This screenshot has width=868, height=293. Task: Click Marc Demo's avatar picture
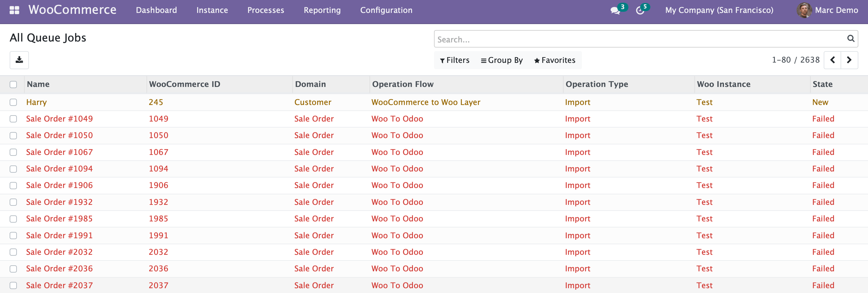pyautogui.click(x=804, y=10)
